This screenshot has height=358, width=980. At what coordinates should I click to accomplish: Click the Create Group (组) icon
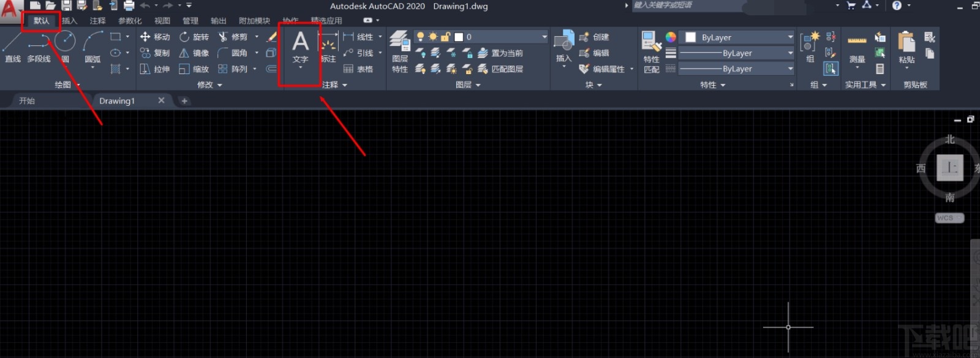(810, 47)
